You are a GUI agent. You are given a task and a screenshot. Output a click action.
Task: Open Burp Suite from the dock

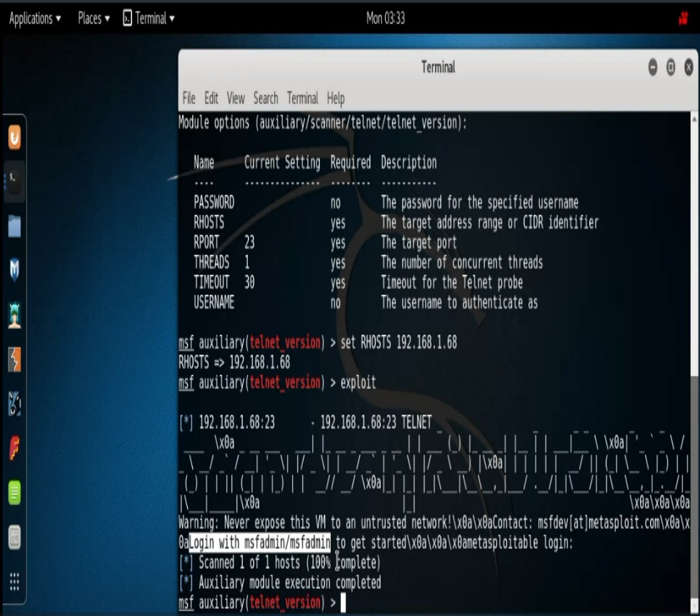click(x=14, y=359)
